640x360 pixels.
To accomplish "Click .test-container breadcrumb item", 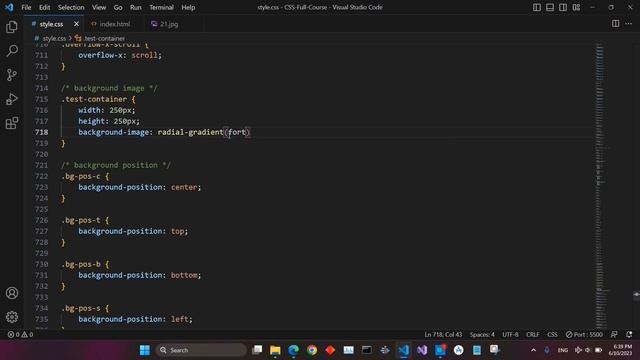I will (104, 38).
